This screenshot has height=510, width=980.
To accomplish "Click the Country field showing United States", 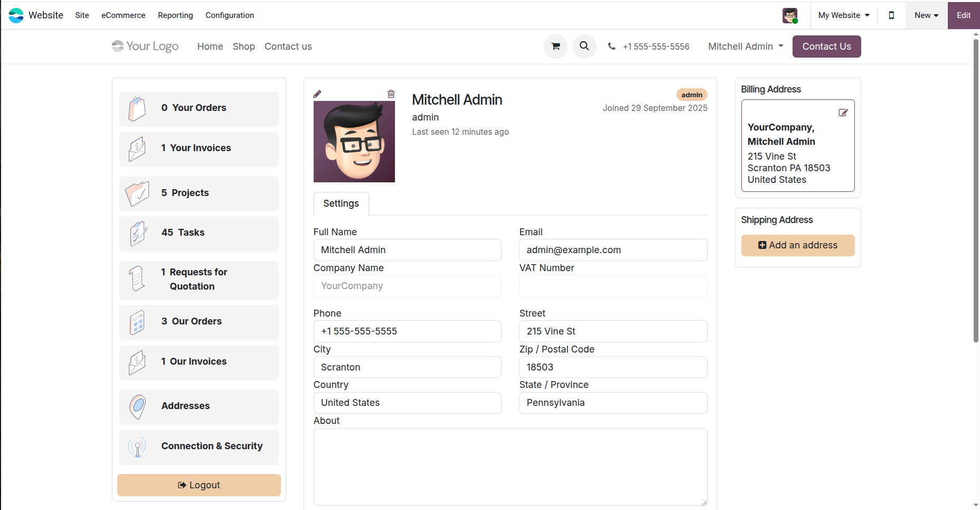I will coord(408,403).
